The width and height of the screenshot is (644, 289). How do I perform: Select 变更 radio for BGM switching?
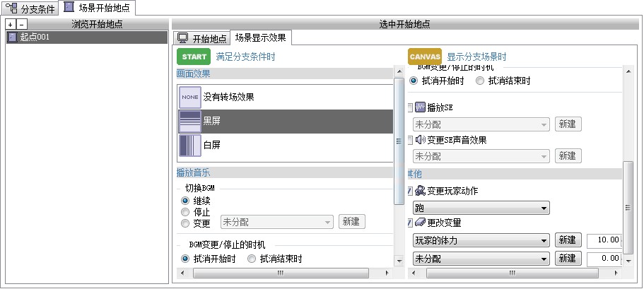(x=185, y=223)
